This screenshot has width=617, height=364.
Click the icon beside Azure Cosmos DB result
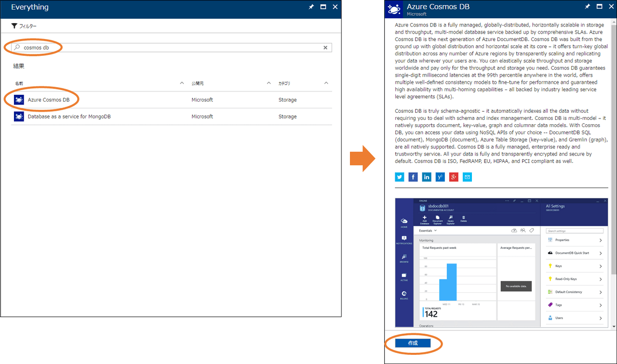(x=19, y=100)
